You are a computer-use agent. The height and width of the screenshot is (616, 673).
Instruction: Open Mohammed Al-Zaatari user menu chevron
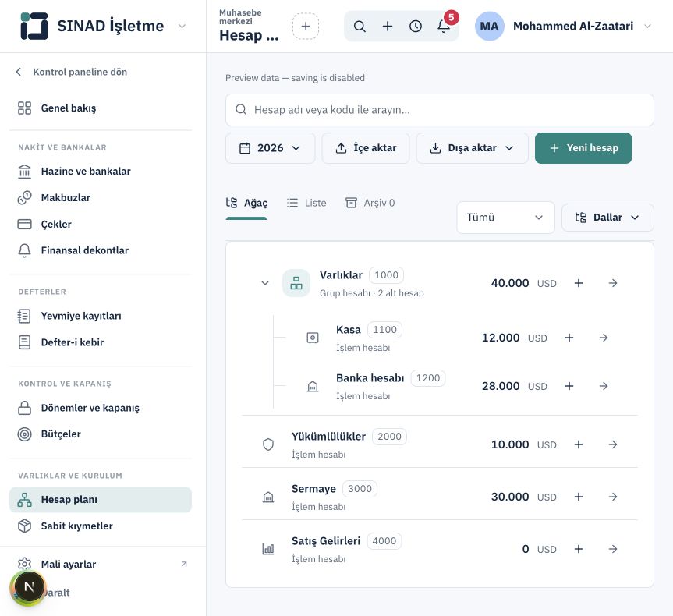[648, 27]
